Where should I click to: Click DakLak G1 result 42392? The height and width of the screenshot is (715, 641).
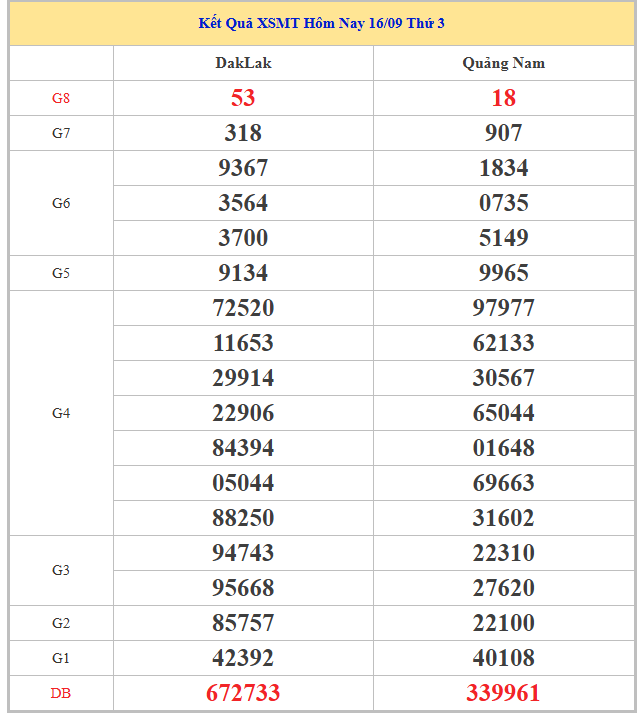click(x=243, y=658)
